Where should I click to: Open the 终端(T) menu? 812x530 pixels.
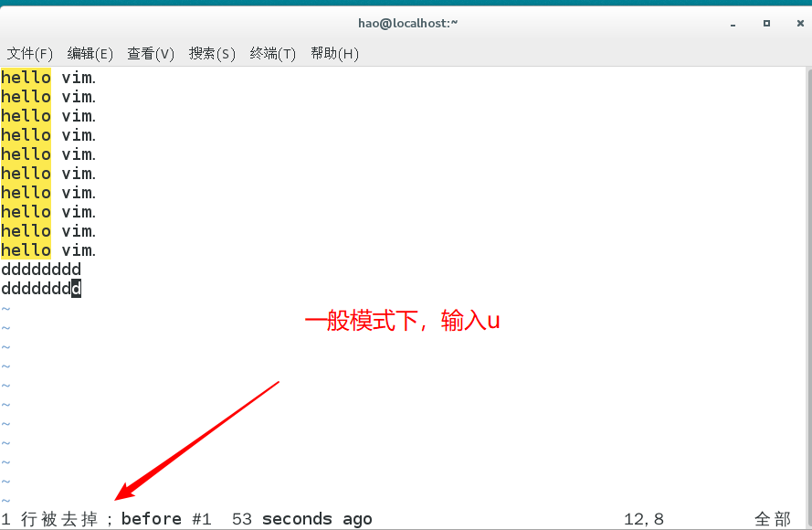(x=272, y=53)
